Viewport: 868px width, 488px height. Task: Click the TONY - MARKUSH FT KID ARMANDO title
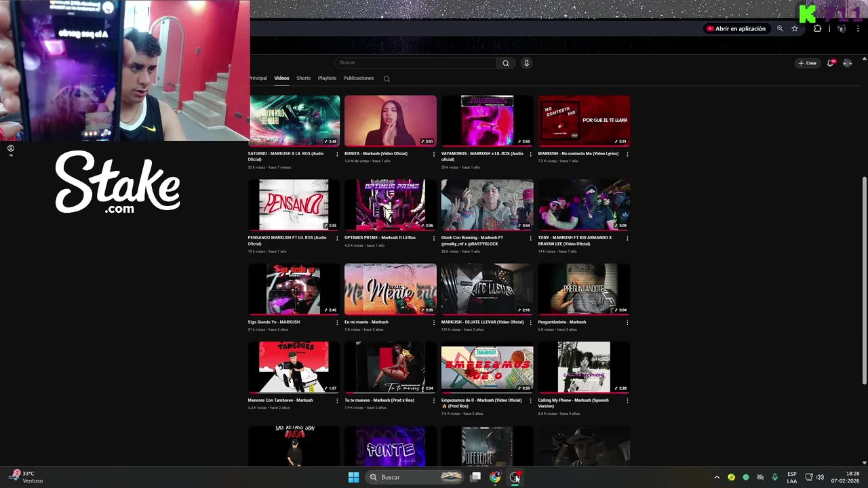click(x=575, y=241)
